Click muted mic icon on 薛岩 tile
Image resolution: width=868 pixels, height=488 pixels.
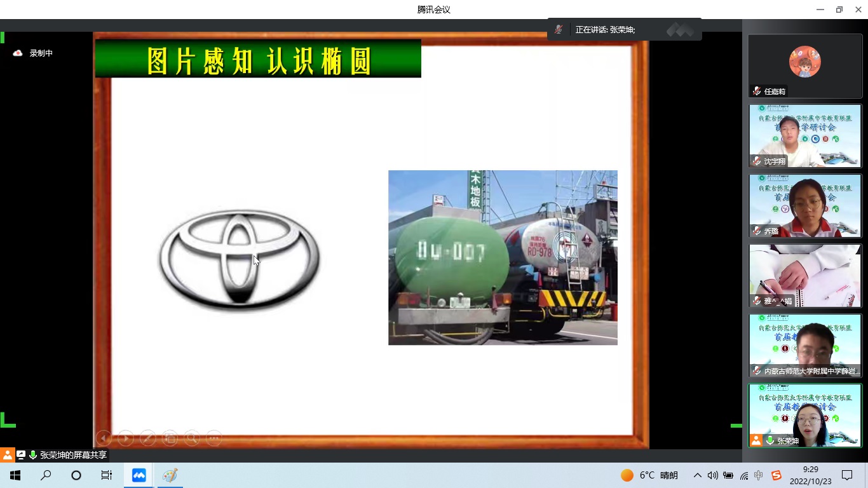pos(756,370)
